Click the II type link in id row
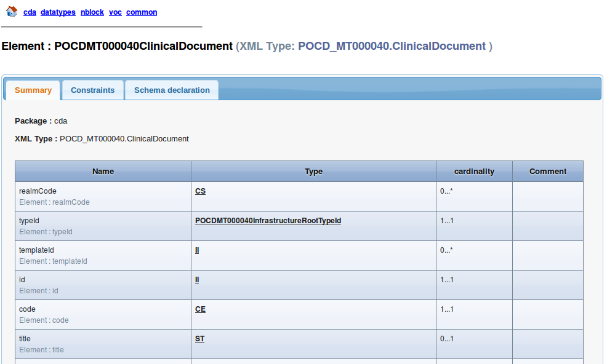This screenshot has width=607, height=364. tap(197, 280)
